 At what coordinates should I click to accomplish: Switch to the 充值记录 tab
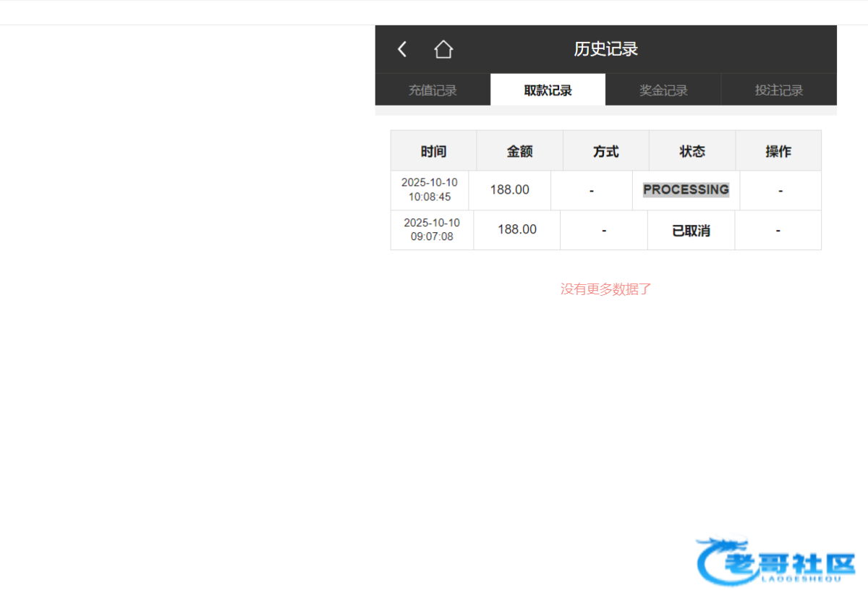433,90
